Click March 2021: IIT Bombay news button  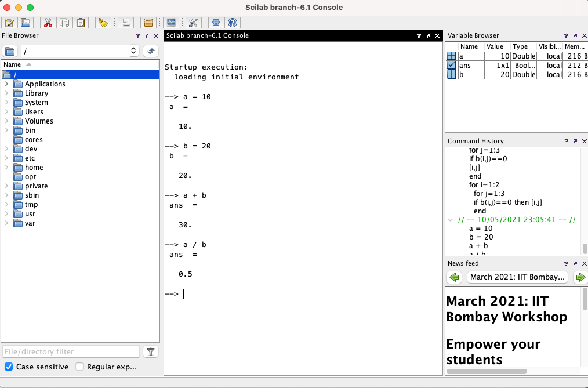click(x=517, y=277)
